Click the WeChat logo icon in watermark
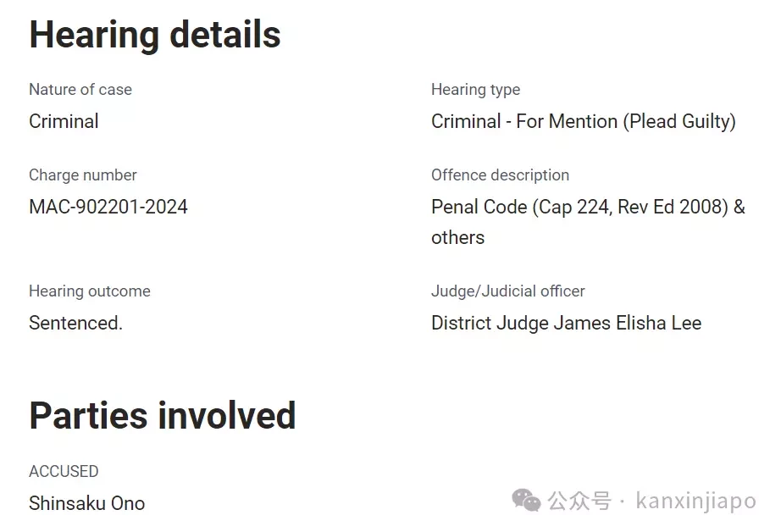781x532 pixels. pyautogui.click(x=526, y=500)
